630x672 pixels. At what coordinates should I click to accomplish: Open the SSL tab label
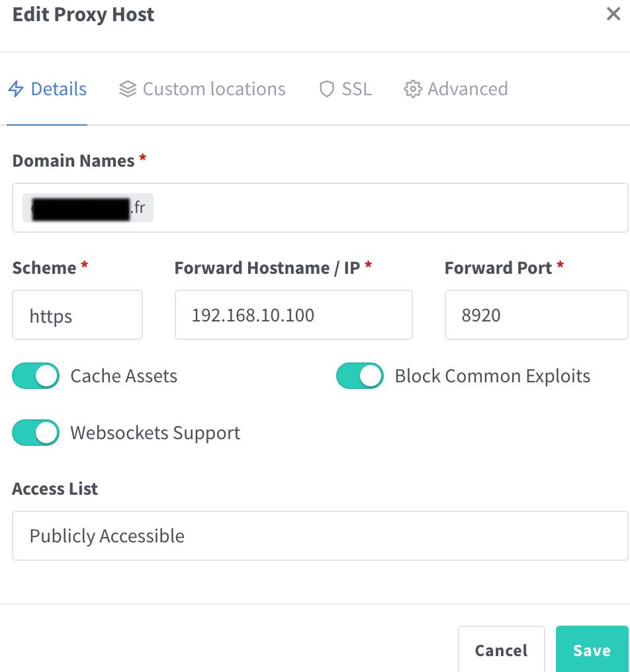coord(357,89)
